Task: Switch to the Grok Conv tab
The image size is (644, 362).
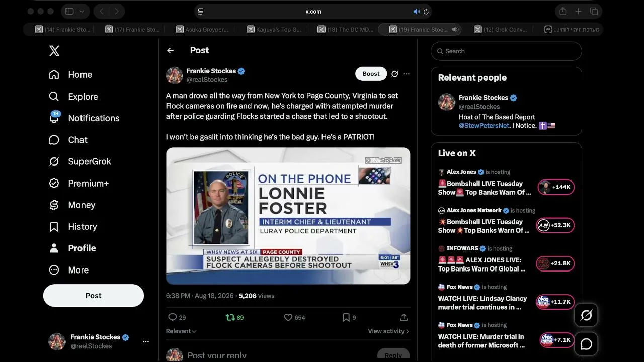Action: [500, 30]
